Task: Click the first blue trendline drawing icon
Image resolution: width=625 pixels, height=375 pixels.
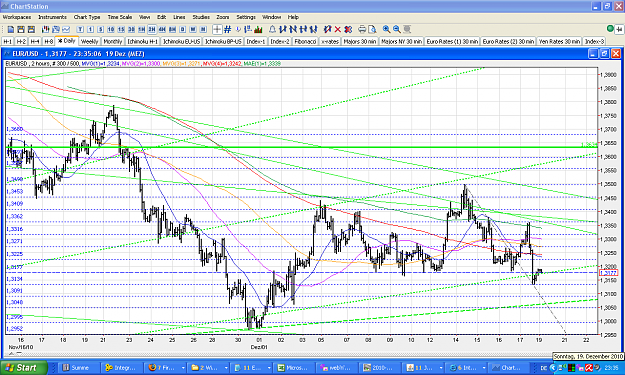Action: point(283,29)
